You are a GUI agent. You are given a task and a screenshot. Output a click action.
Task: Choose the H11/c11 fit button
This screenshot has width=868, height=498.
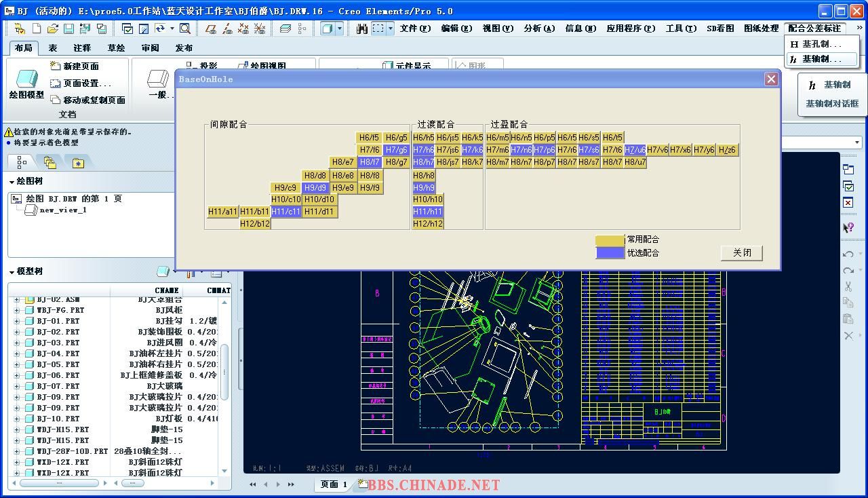click(285, 212)
